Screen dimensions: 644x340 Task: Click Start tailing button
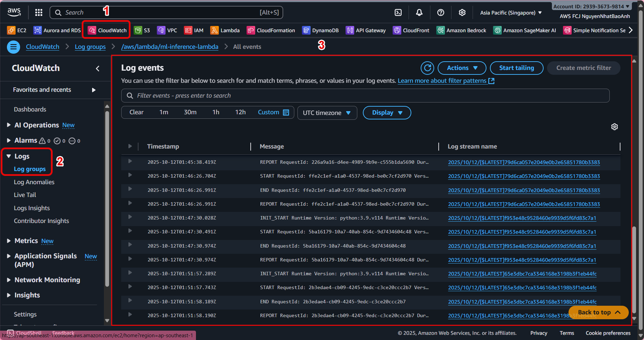517,68
